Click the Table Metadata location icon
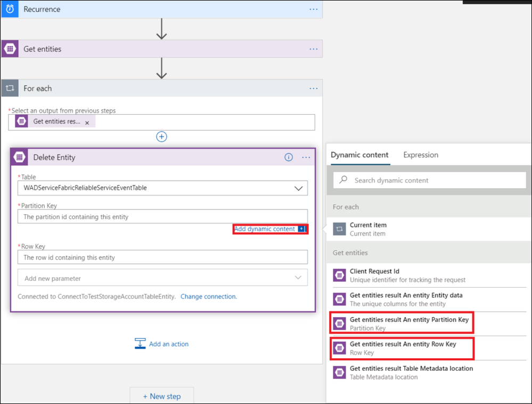This screenshot has width=532, height=404. pyautogui.click(x=339, y=373)
